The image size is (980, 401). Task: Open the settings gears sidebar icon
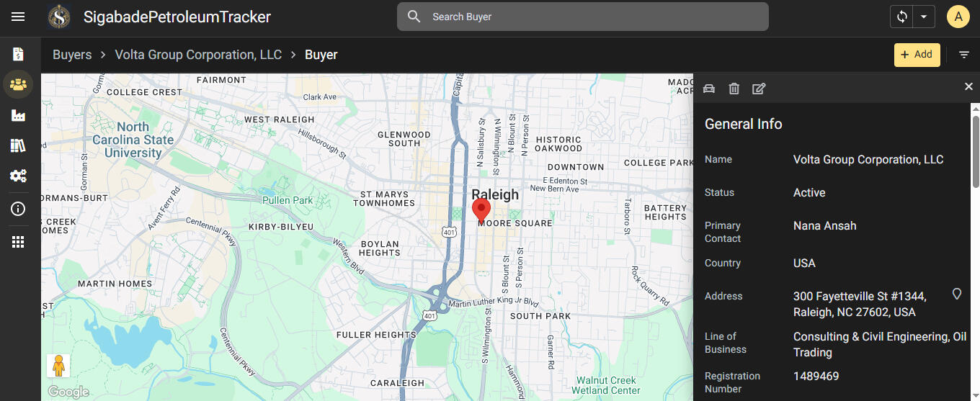[x=18, y=176]
